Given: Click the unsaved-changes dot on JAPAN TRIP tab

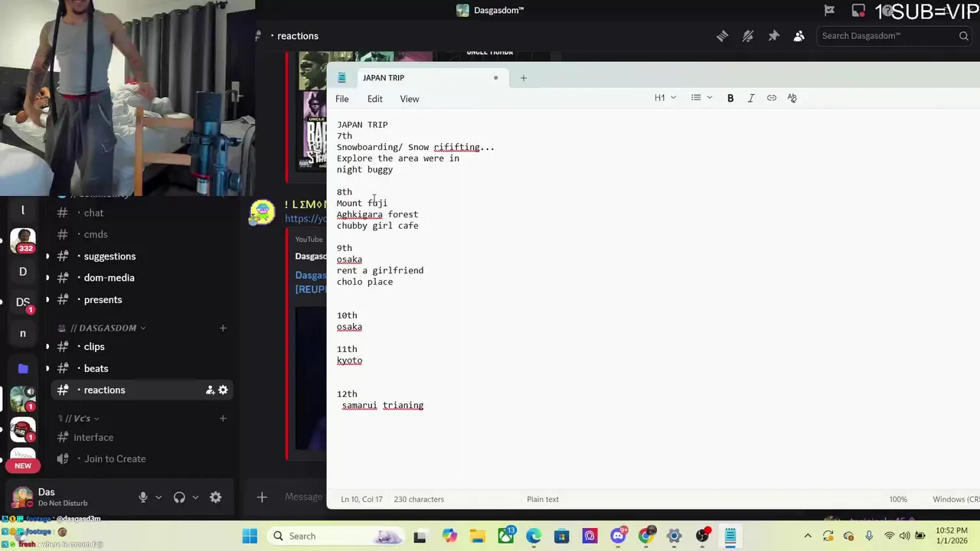Looking at the screenshot, I should (495, 77).
